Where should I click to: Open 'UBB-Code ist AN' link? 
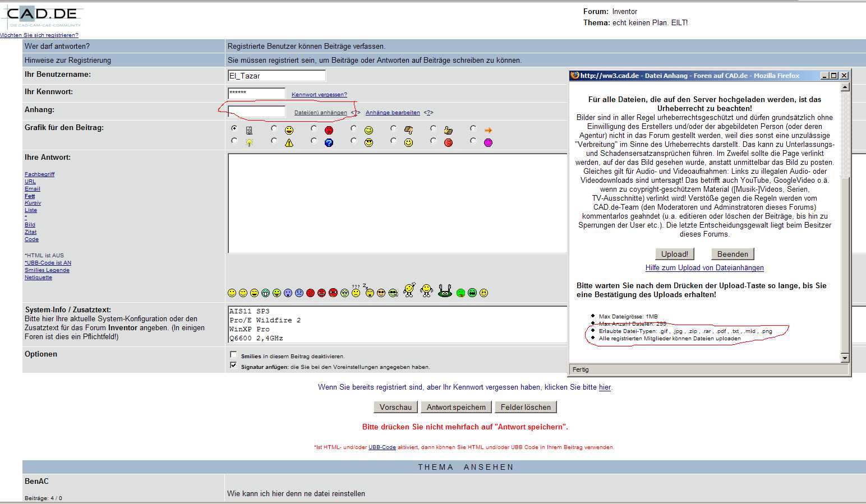tap(48, 263)
